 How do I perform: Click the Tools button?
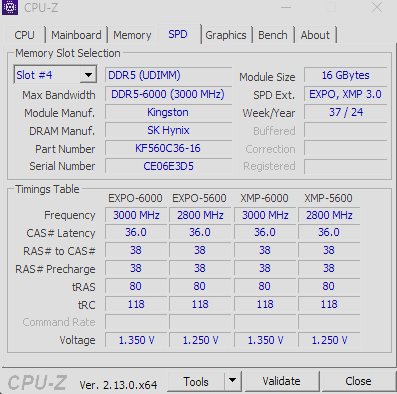click(196, 381)
